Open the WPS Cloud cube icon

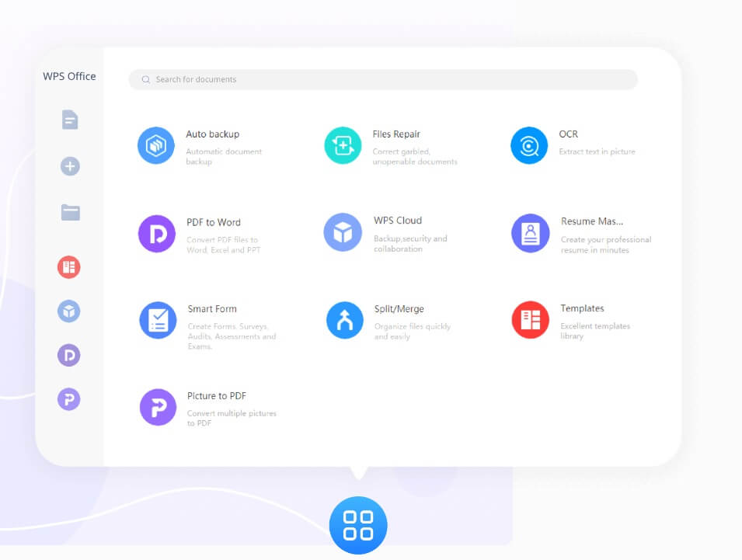(343, 232)
